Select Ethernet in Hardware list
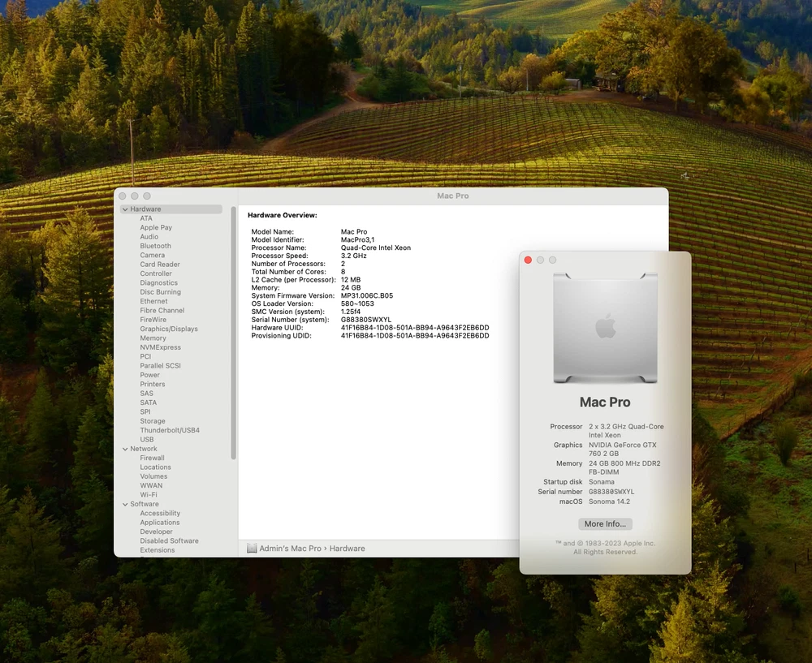The image size is (812, 663). pos(153,301)
